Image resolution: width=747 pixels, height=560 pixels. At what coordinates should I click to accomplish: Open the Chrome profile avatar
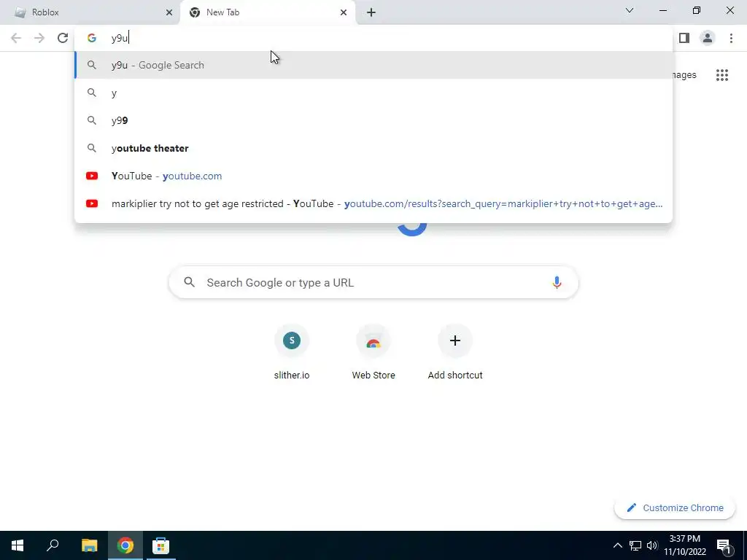pyautogui.click(x=708, y=38)
